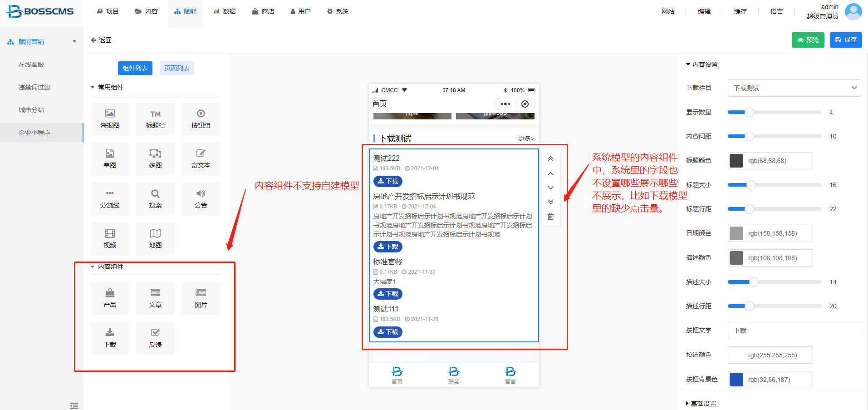Viewport: 868px width, 410px height.
Task: Move block to top with double-up arrow
Action: pyautogui.click(x=550, y=159)
